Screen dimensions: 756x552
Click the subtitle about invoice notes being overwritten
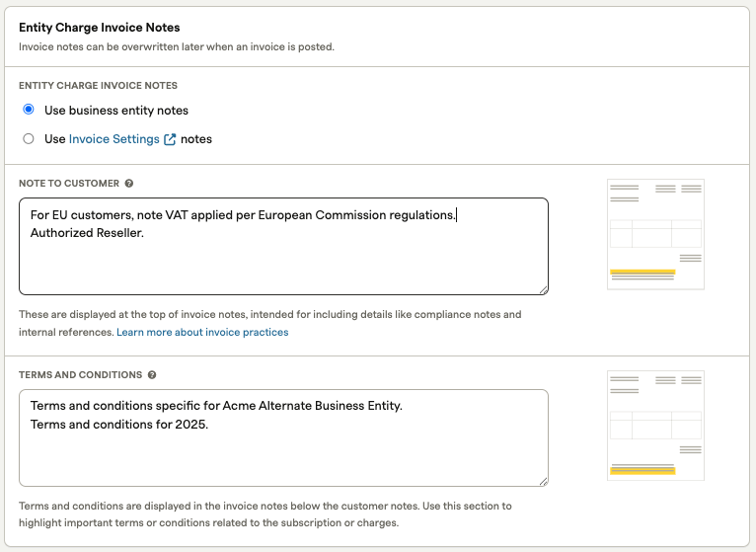177,46
